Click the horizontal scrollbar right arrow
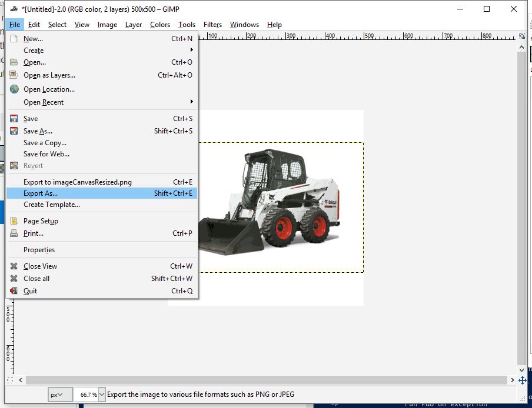The height and width of the screenshot is (408, 532). coord(513,380)
